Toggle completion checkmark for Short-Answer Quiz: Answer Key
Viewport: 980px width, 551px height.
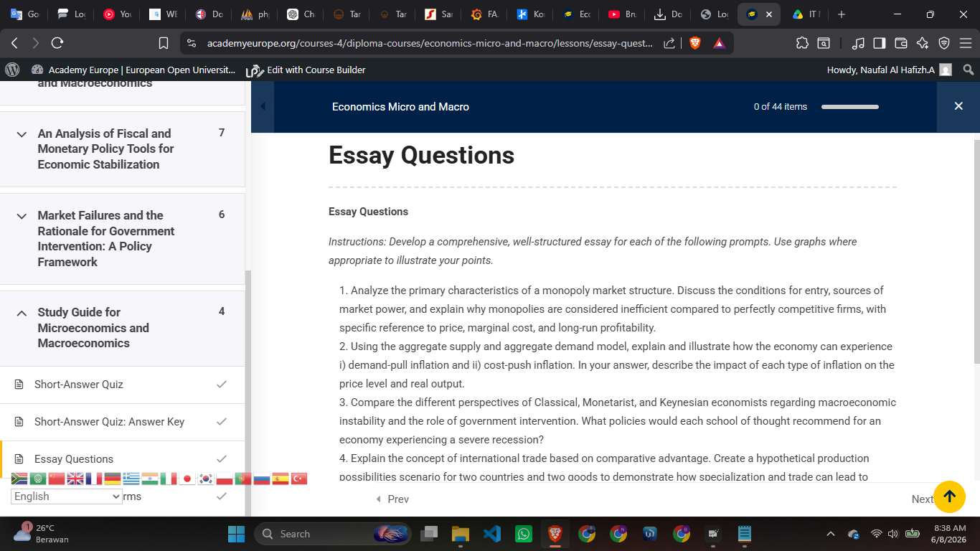point(222,422)
